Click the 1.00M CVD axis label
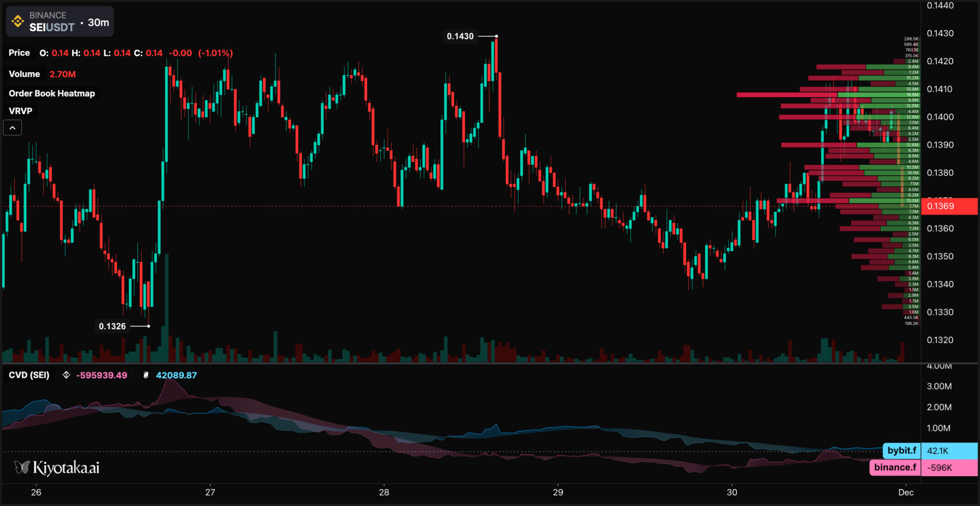 [939, 428]
